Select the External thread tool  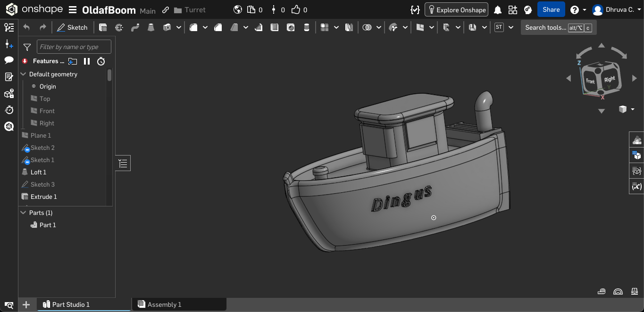coord(307,27)
